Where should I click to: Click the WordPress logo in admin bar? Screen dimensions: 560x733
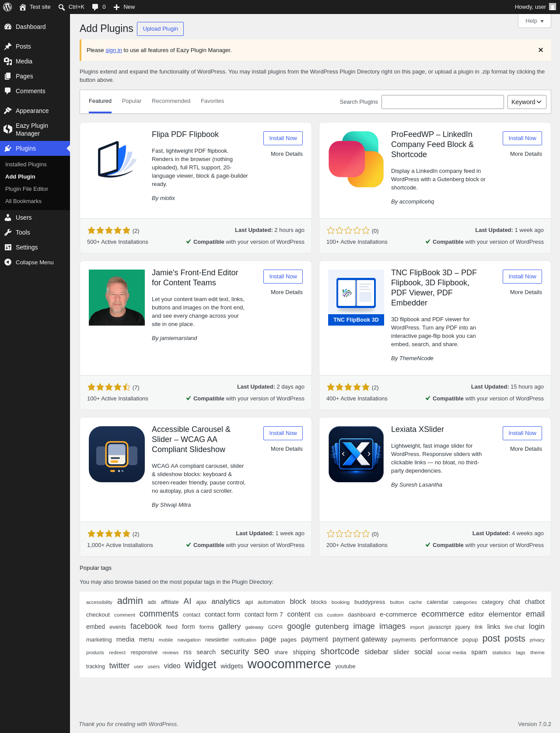pos(7,7)
